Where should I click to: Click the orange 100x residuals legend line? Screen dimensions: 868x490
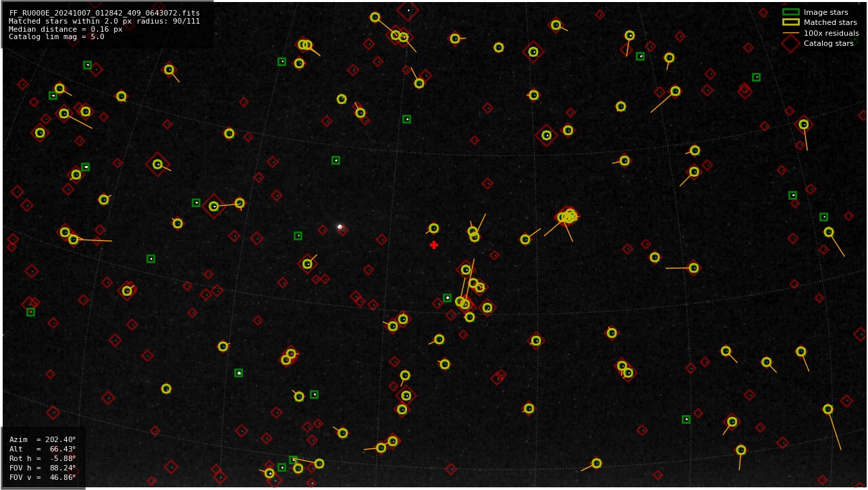tap(790, 33)
